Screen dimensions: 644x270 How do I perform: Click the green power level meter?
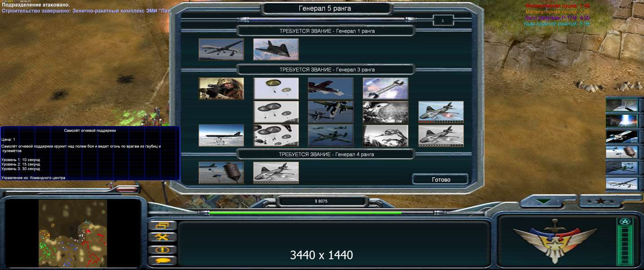pyautogui.click(x=625, y=245)
